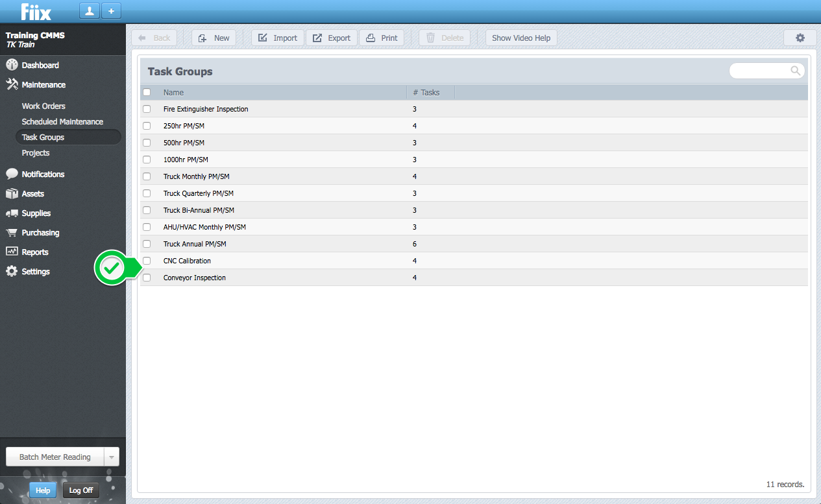Select the 250hr PM/SM row checkbox

tap(147, 126)
